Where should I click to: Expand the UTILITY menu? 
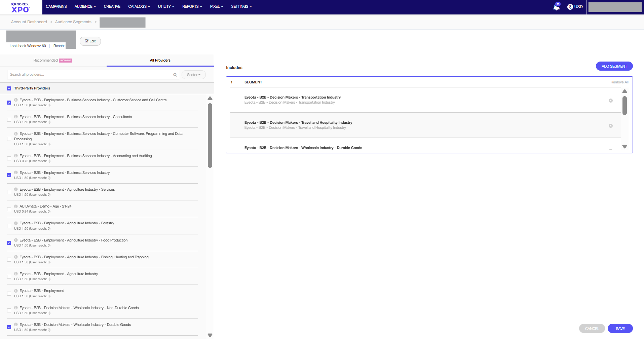[166, 6]
